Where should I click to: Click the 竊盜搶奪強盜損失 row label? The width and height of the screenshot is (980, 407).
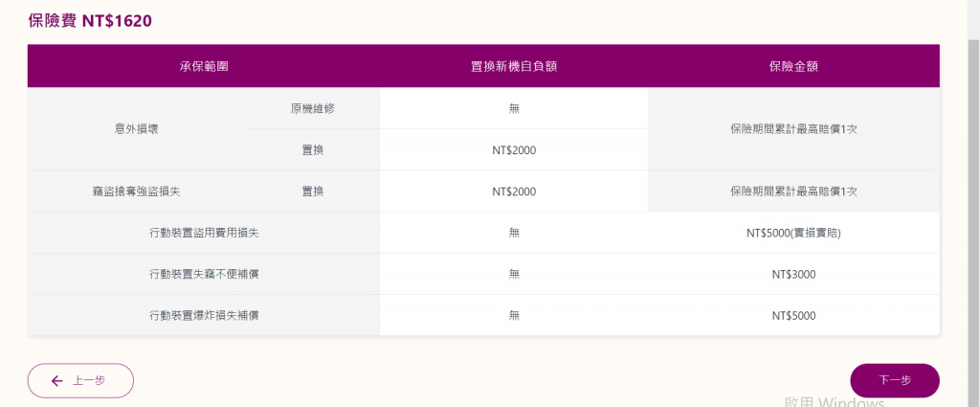[x=136, y=192]
